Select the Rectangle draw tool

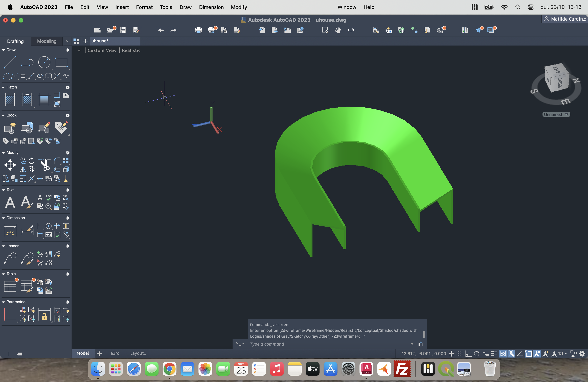pos(61,62)
